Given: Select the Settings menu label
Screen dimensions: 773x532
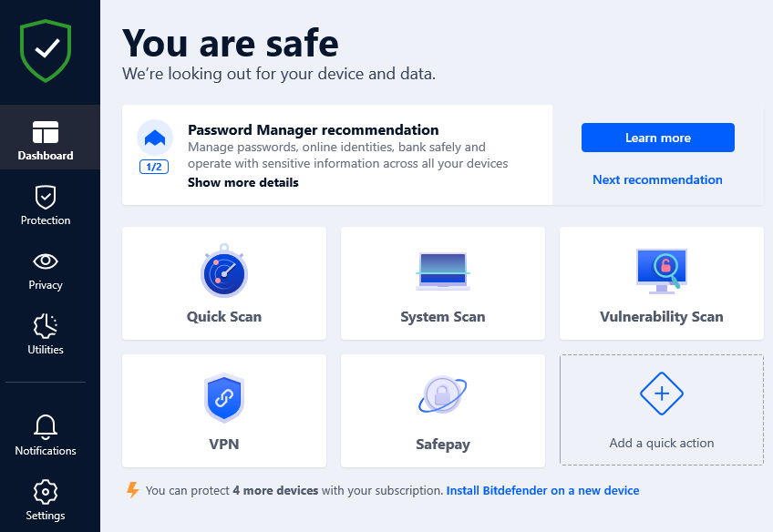Looking at the screenshot, I should tap(46, 516).
